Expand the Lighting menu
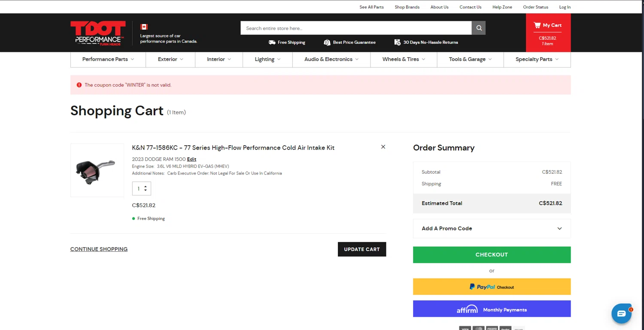644x330 pixels. click(267, 59)
